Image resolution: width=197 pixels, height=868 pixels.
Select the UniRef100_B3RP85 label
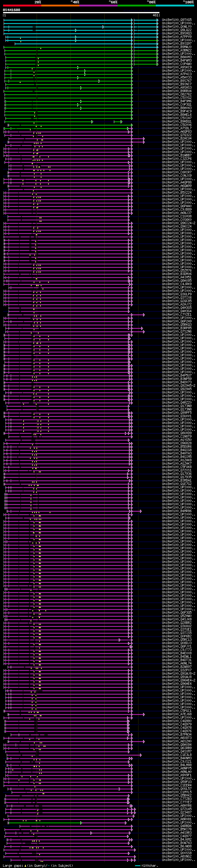pos(177,328)
